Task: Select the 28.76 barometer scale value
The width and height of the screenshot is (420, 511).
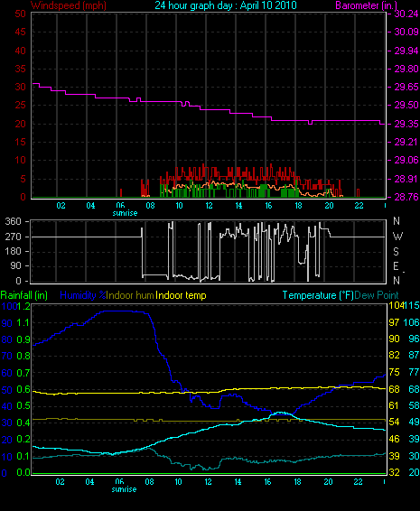Action: 406,197
